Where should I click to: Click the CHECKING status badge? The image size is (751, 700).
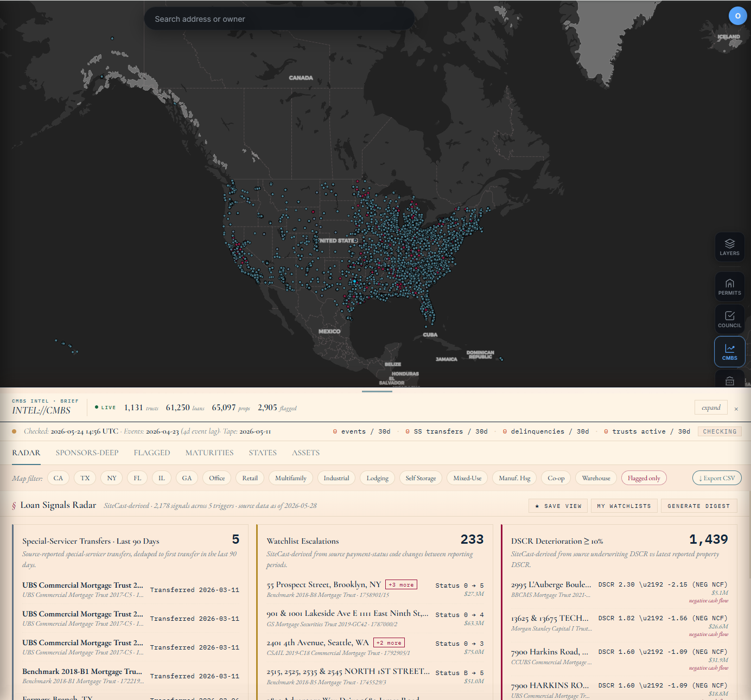[720, 431]
